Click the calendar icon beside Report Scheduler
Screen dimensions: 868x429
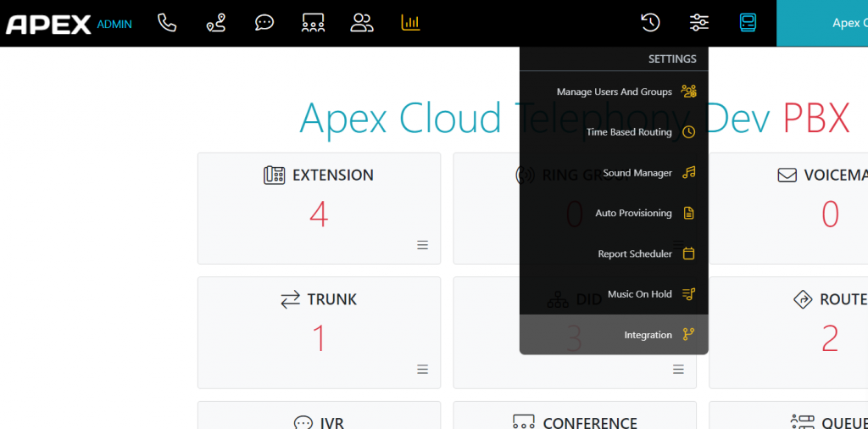(688, 253)
